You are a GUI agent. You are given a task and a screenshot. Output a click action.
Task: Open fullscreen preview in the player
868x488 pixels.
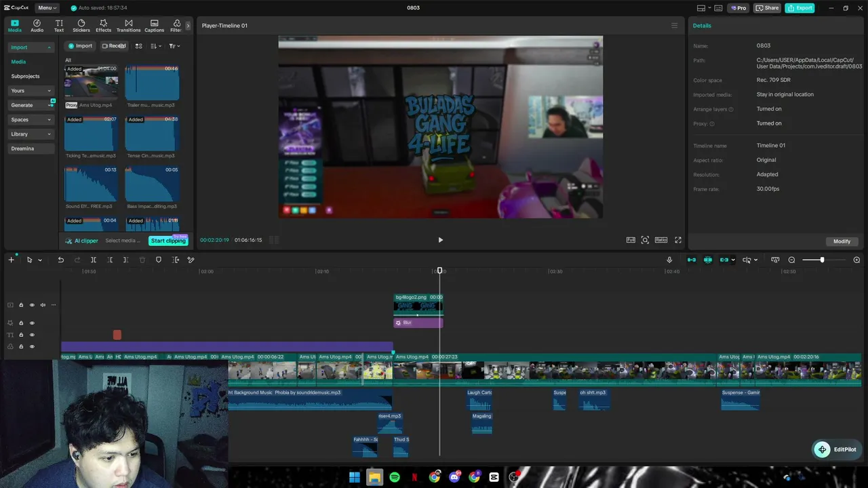(x=677, y=240)
